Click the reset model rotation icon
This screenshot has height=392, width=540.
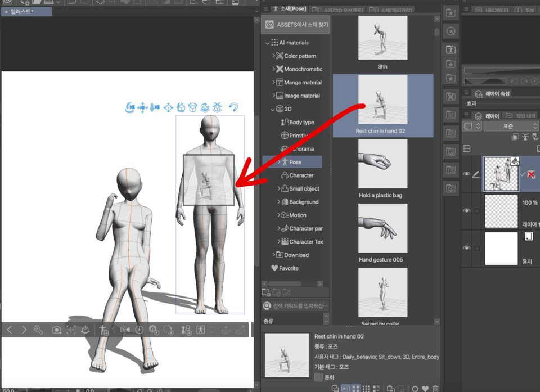coord(168,330)
